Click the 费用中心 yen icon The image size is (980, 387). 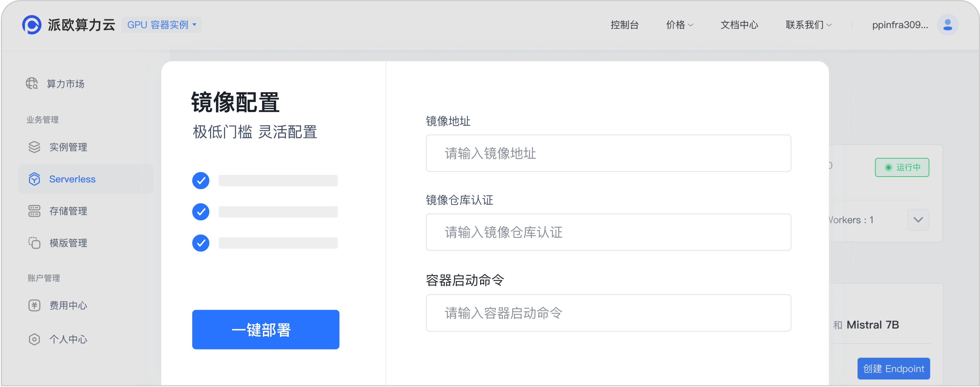[34, 306]
